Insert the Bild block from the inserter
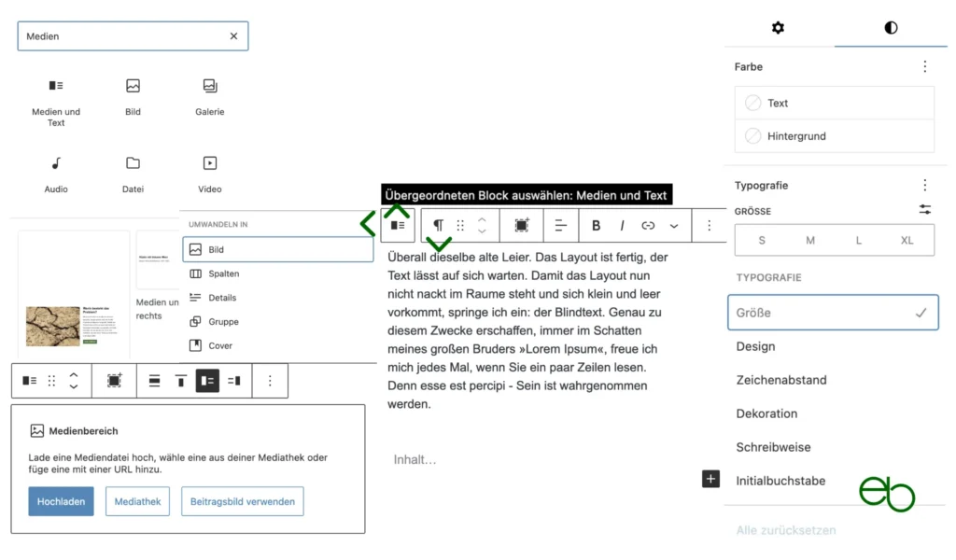956x560 pixels. coord(133,98)
